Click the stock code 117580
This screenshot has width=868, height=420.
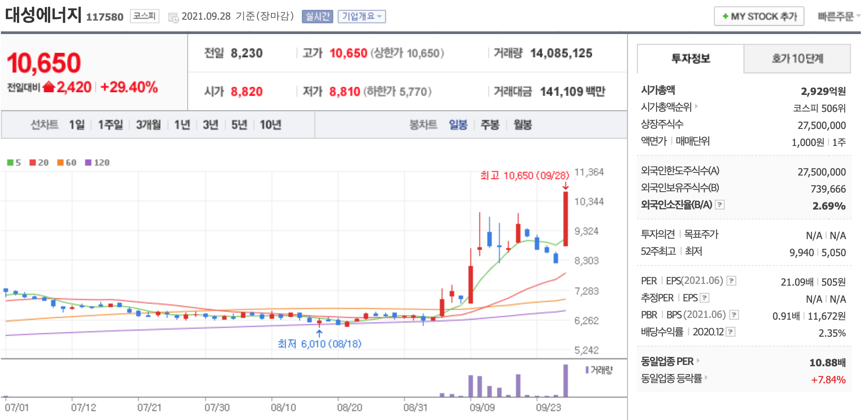point(104,17)
